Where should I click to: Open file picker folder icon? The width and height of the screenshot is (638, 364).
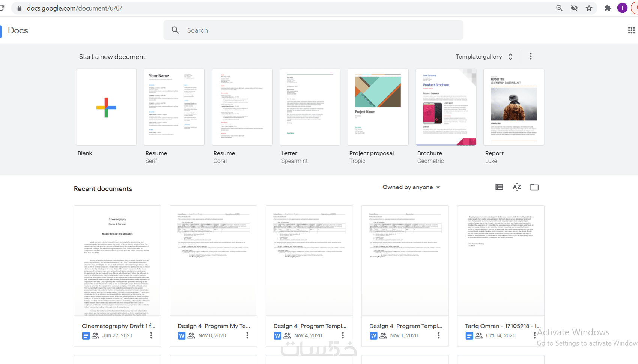(534, 187)
